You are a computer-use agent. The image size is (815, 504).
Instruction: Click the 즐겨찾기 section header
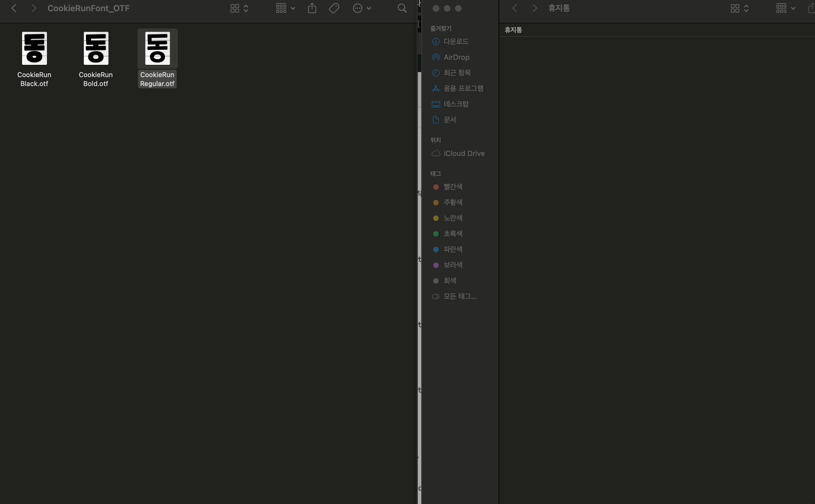coord(440,28)
